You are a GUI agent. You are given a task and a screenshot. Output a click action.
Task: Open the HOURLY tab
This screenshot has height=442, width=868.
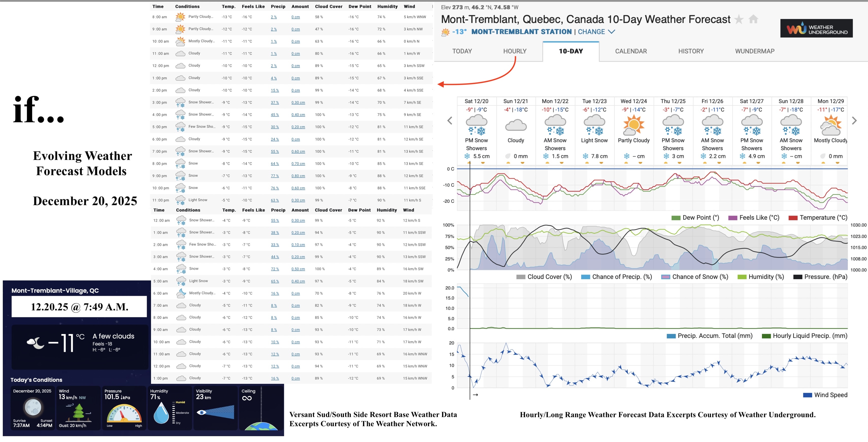tap(514, 51)
